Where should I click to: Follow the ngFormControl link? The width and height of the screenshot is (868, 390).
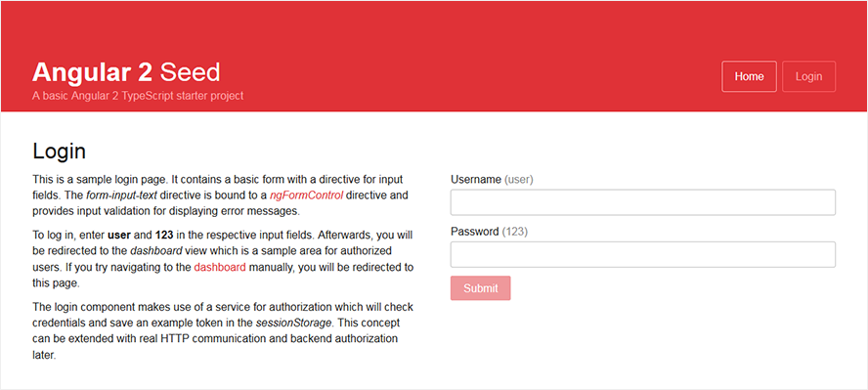coord(307,195)
